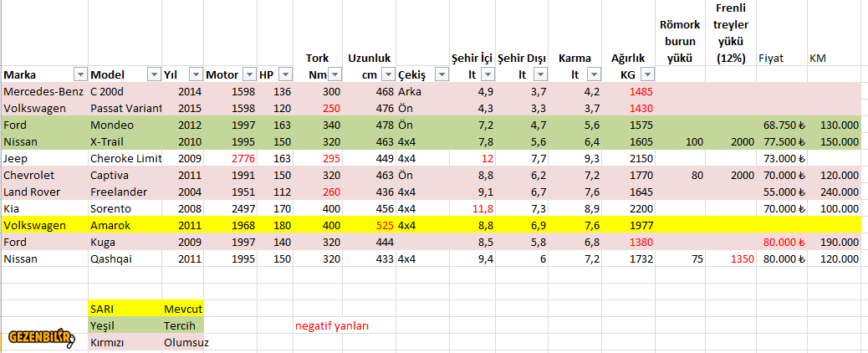Click the Chevrolet brand cell
This screenshot has height=353, width=868.
coord(44,176)
